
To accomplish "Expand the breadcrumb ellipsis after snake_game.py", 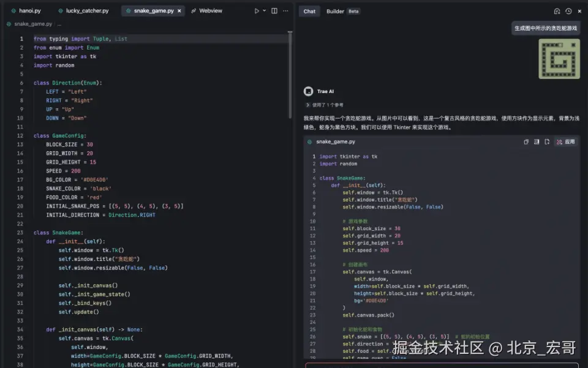I will coord(59,24).
